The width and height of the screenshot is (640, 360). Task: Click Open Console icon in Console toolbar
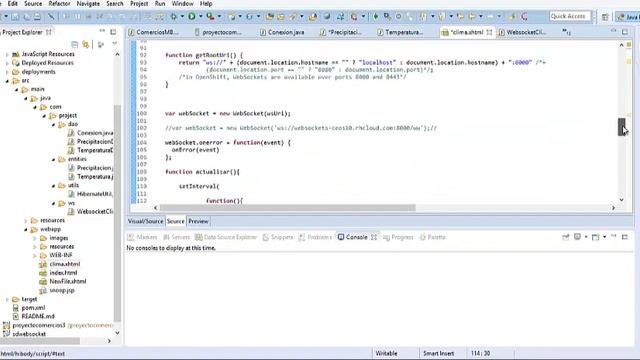(x=596, y=237)
